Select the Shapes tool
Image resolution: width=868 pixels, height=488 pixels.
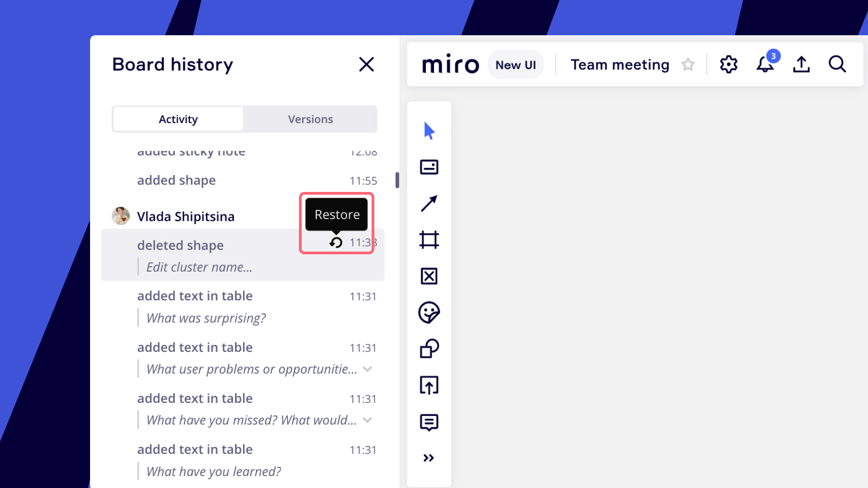pos(429,349)
